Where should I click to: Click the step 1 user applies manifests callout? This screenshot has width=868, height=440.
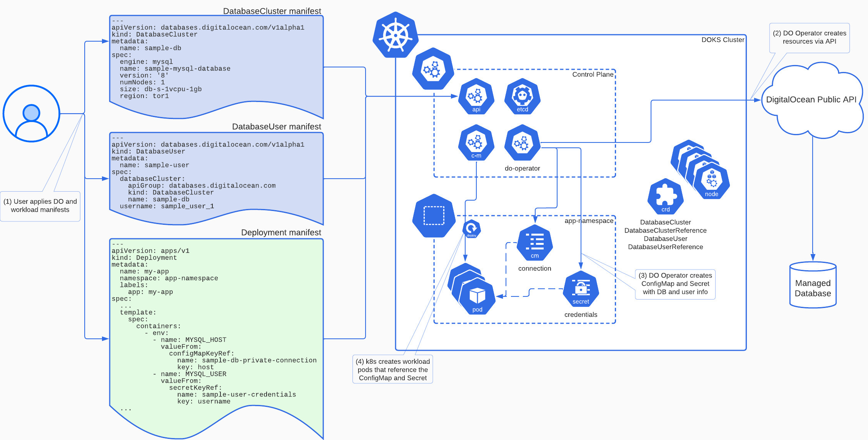(x=40, y=206)
